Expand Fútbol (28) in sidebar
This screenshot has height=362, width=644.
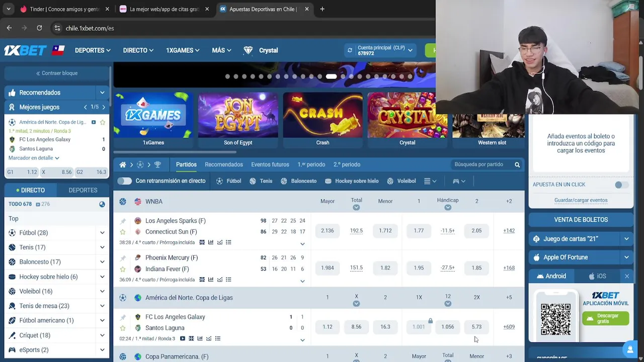tap(102, 233)
